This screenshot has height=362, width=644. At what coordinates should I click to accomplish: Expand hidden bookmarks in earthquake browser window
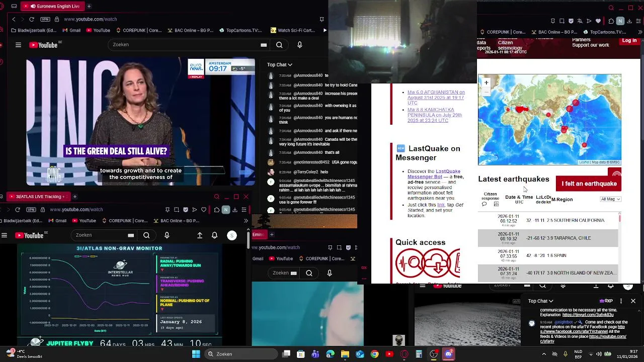(640, 32)
